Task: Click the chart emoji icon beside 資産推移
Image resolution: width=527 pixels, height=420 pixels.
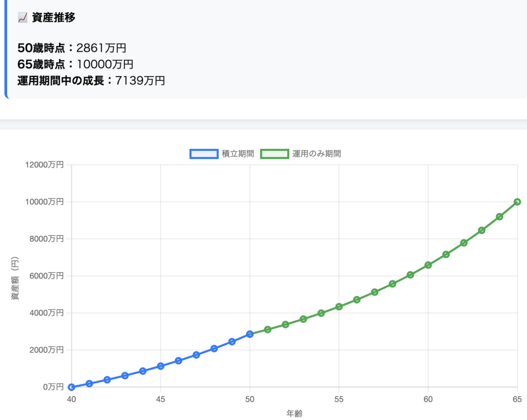Action: click(22, 17)
